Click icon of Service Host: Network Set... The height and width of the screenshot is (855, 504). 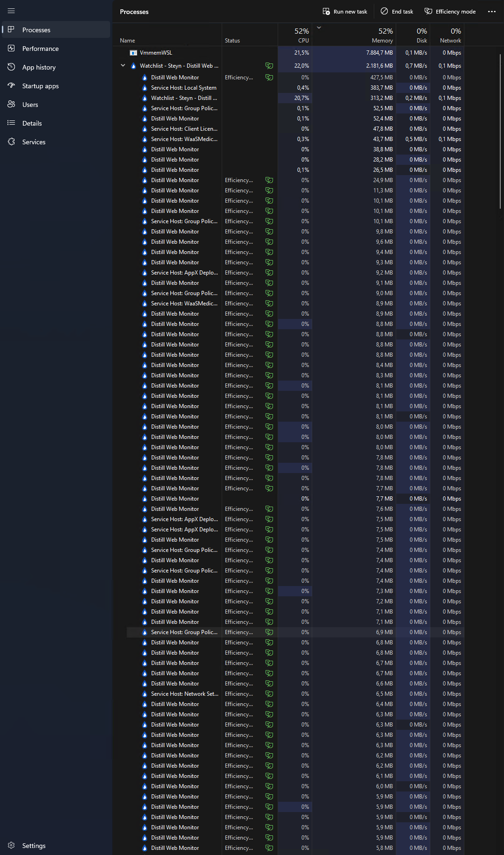point(145,694)
